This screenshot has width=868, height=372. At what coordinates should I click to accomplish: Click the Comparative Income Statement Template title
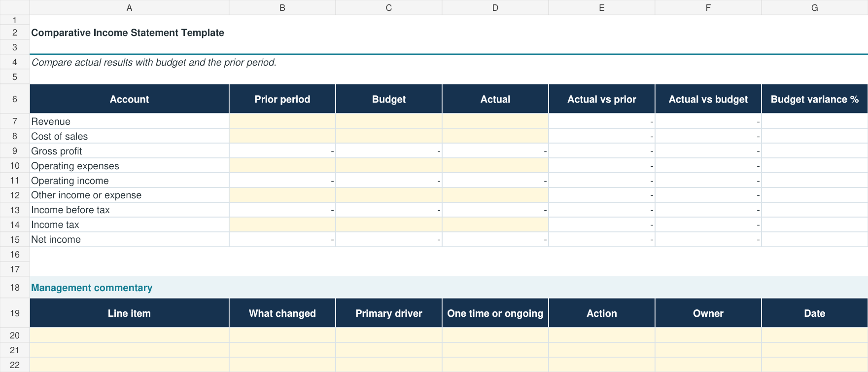pyautogui.click(x=128, y=33)
